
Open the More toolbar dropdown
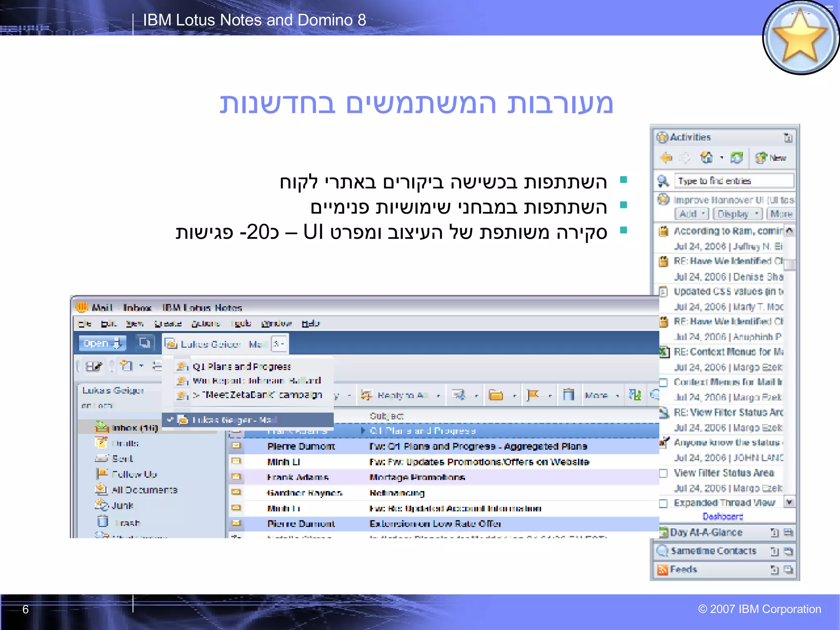coord(602,395)
